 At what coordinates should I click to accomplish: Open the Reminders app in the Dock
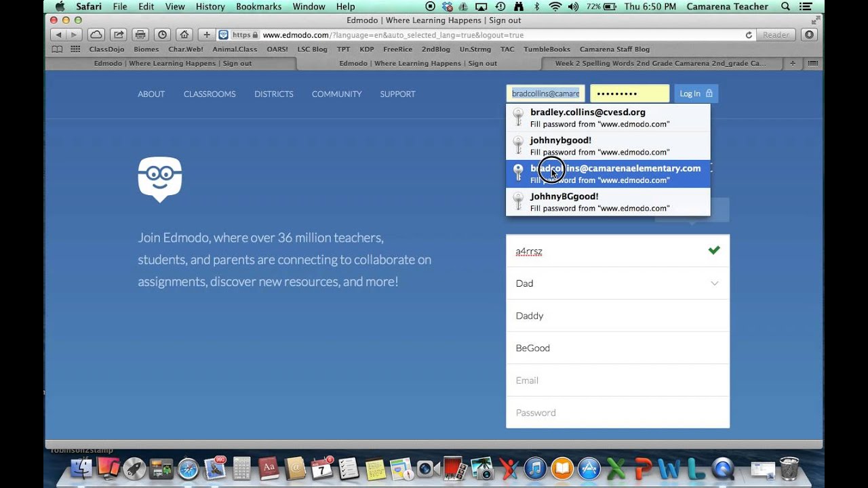tap(348, 468)
